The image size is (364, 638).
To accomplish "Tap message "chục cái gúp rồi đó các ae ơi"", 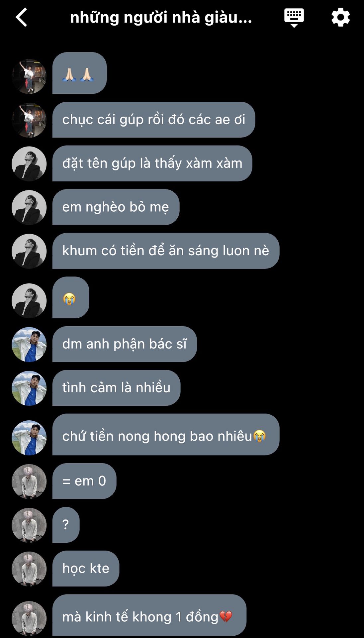I will pos(154,120).
